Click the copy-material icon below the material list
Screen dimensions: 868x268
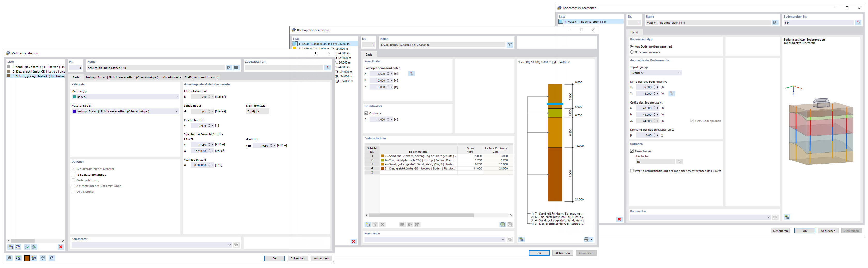18,247
